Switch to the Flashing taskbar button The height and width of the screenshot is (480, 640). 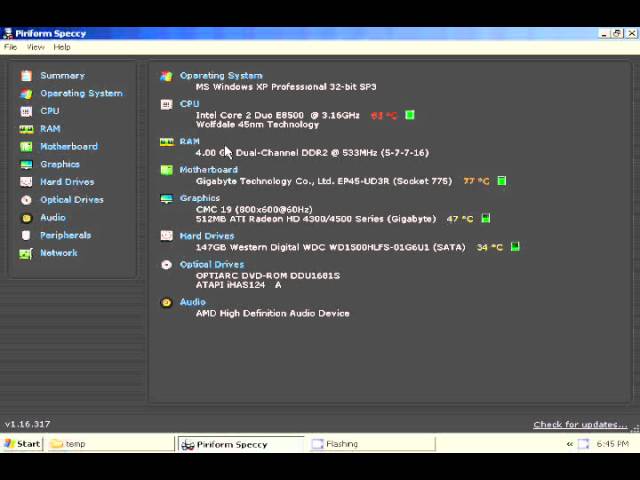coord(371,444)
